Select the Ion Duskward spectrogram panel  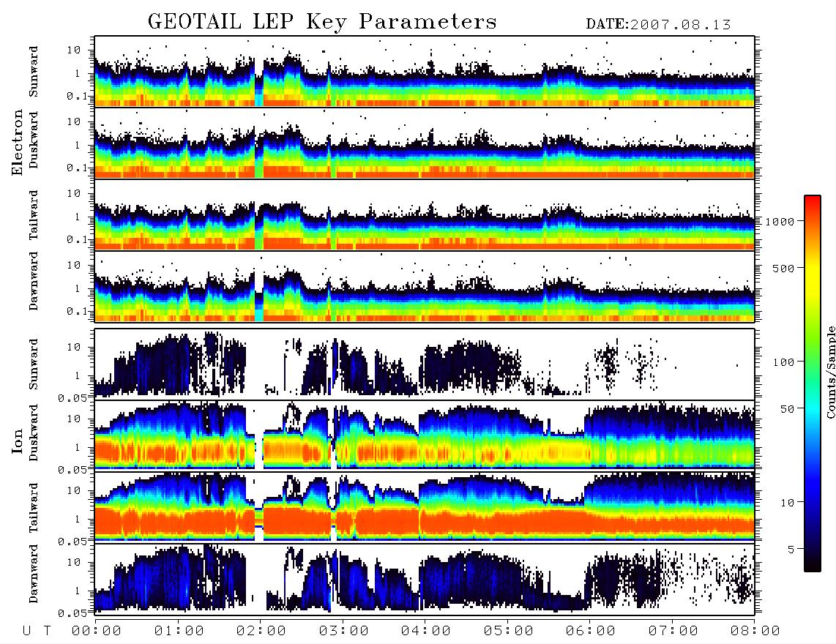click(425, 435)
